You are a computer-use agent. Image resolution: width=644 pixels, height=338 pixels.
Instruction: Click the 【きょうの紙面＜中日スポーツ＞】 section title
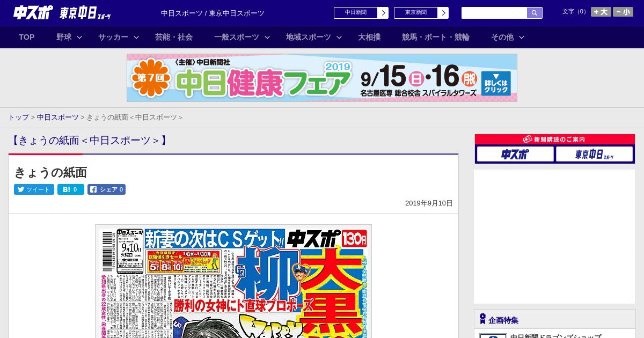point(89,141)
